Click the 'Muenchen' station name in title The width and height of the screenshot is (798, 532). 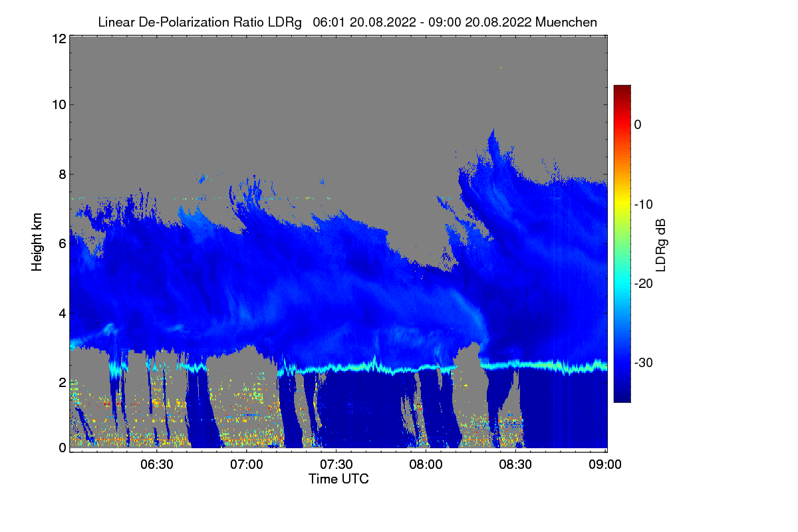566,23
